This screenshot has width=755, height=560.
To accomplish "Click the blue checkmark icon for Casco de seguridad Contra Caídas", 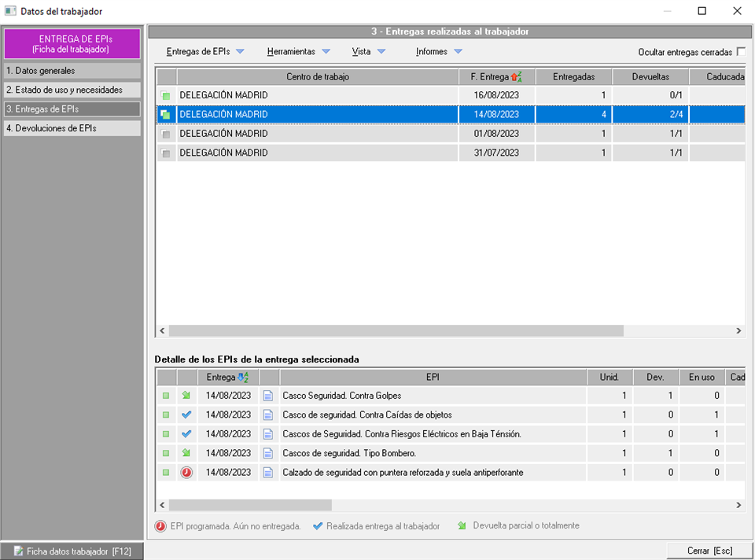I will (186, 414).
